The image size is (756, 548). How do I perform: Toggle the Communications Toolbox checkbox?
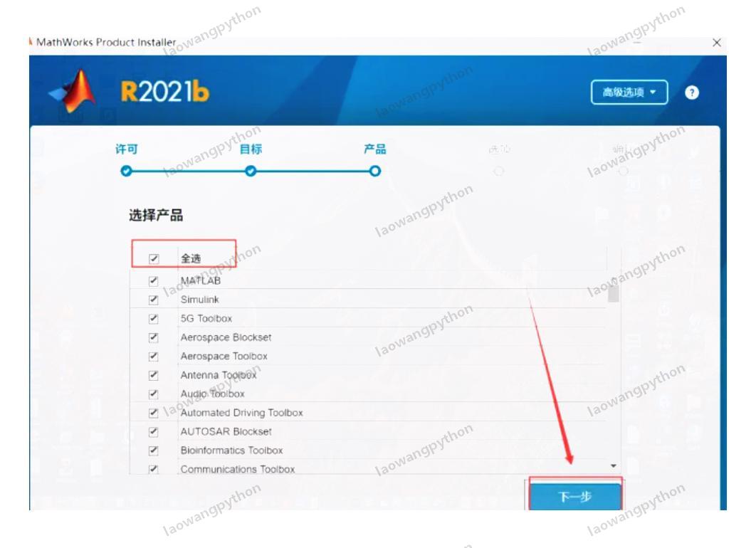(153, 468)
